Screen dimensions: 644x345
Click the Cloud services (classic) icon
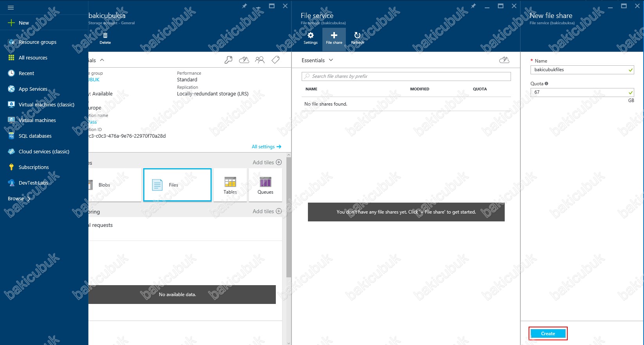pos(11,151)
